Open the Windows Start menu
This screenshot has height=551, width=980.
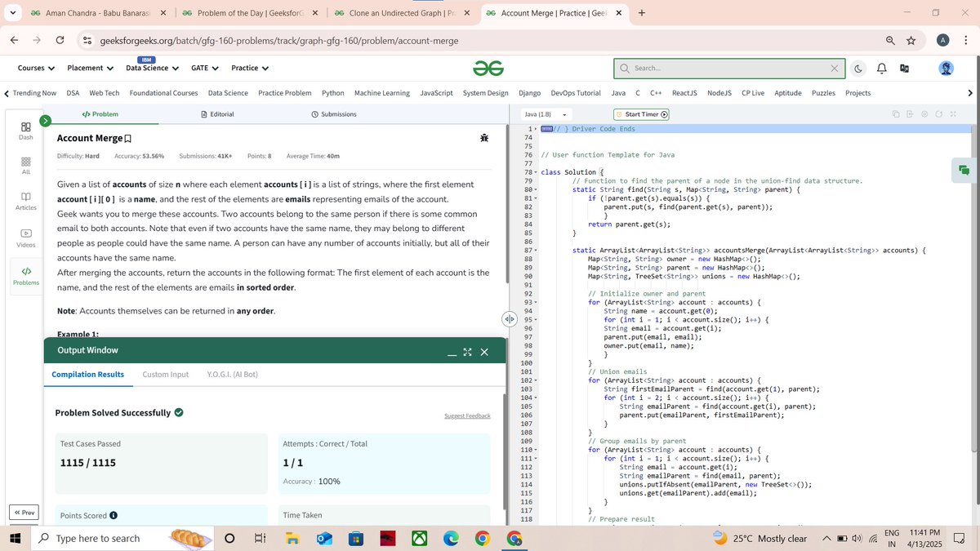pos(15,538)
